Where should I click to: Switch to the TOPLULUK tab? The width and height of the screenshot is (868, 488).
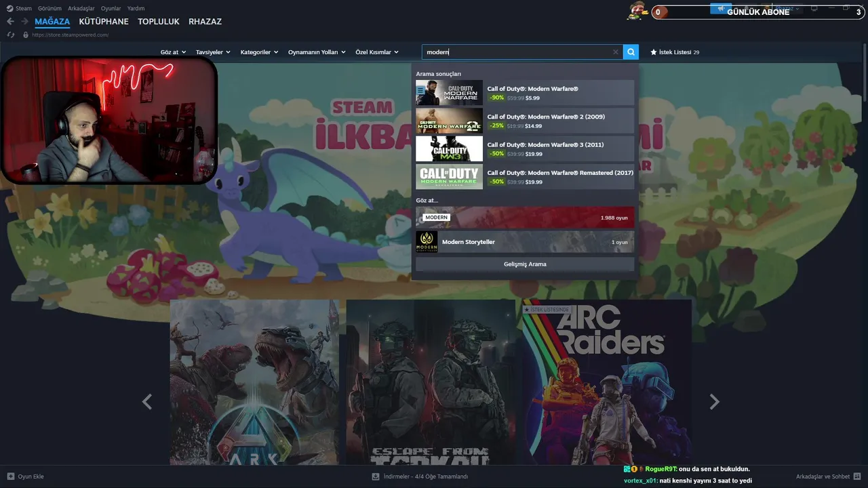pyautogui.click(x=159, y=22)
